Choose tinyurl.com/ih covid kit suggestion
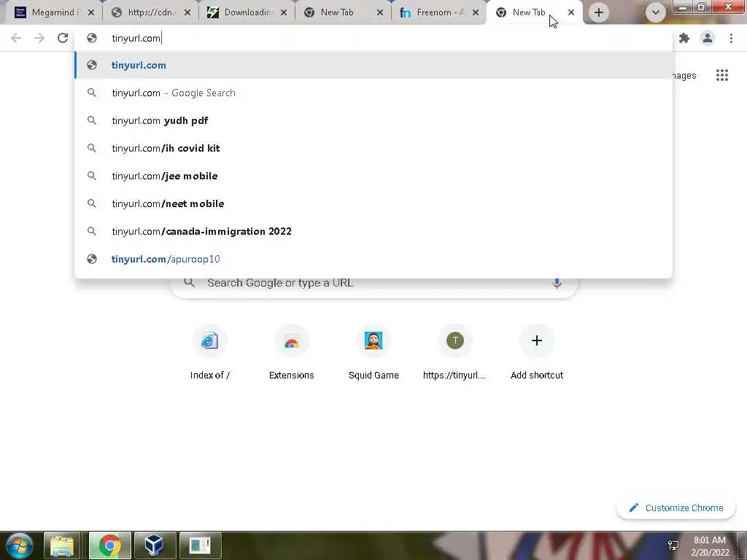 (373, 148)
